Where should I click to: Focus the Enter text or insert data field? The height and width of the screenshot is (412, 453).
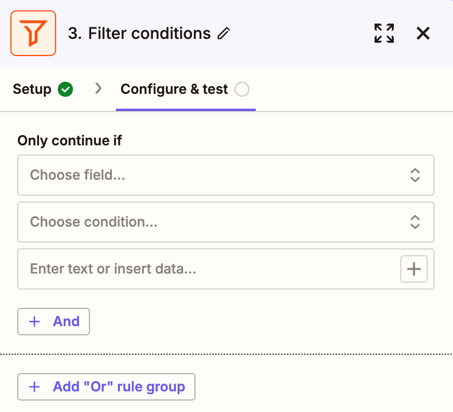click(x=208, y=269)
